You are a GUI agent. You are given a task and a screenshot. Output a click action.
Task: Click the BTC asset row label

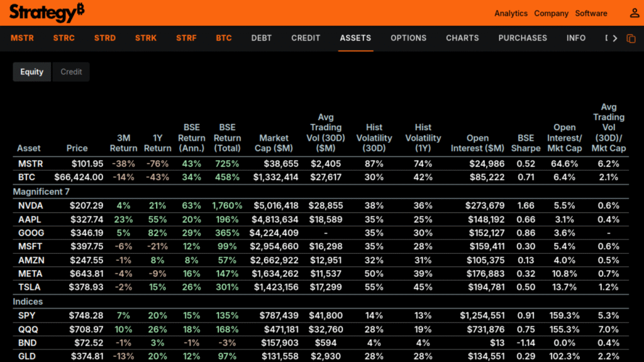(x=26, y=177)
